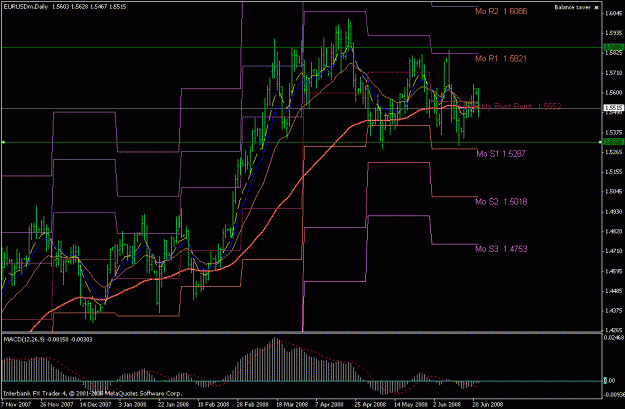The image size is (625, 409).
Task: Click the 1.5375 price scale value
Action: (x=613, y=132)
